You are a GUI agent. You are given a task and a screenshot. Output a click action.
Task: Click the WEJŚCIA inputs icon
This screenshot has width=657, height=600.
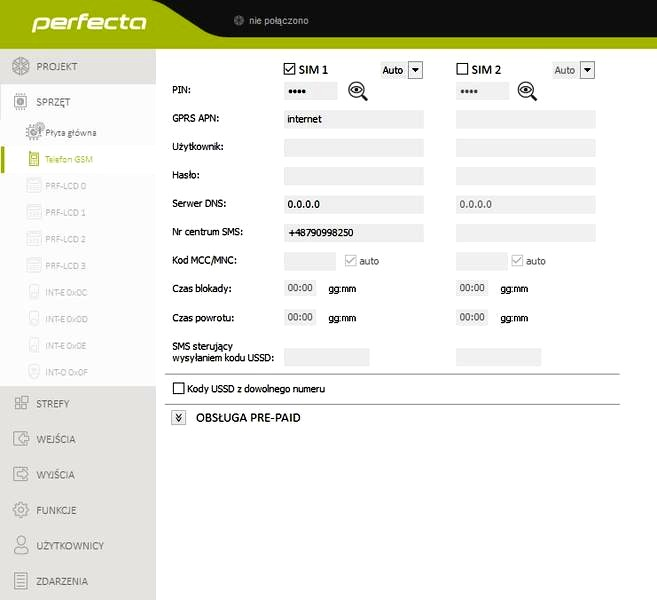click(21, 439)
